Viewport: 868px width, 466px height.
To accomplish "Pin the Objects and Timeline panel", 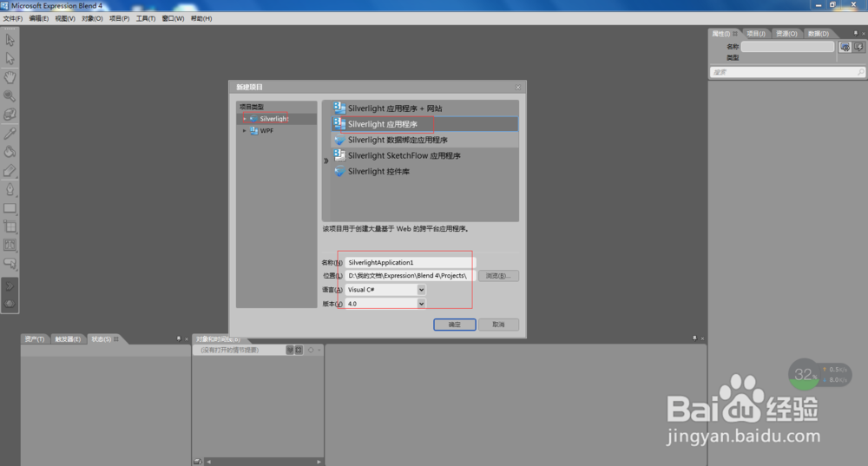I will pos(694,338).
